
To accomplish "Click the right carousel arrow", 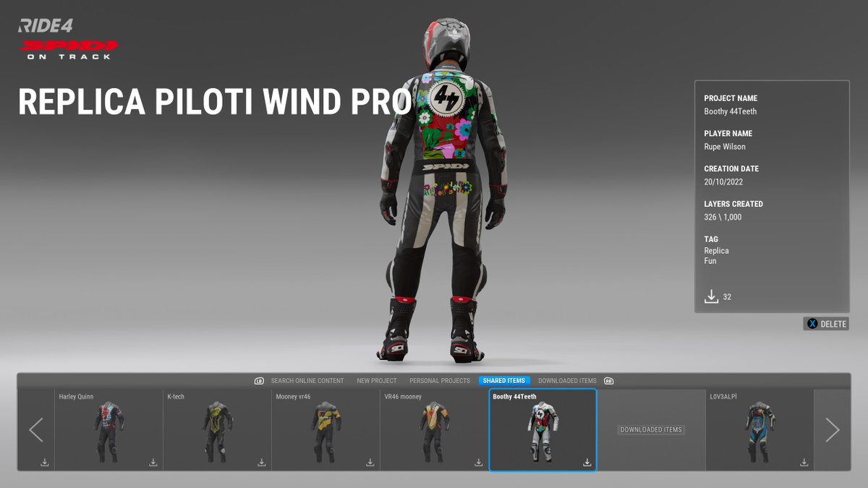I will pyautogui.click(x=833, y=429).
